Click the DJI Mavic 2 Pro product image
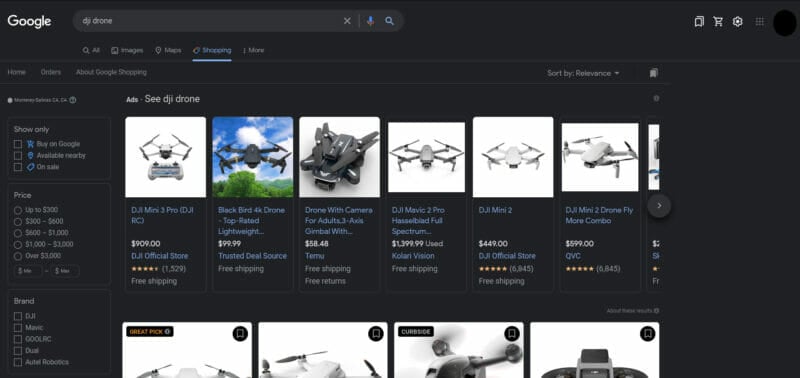 [x=427, y=157]
